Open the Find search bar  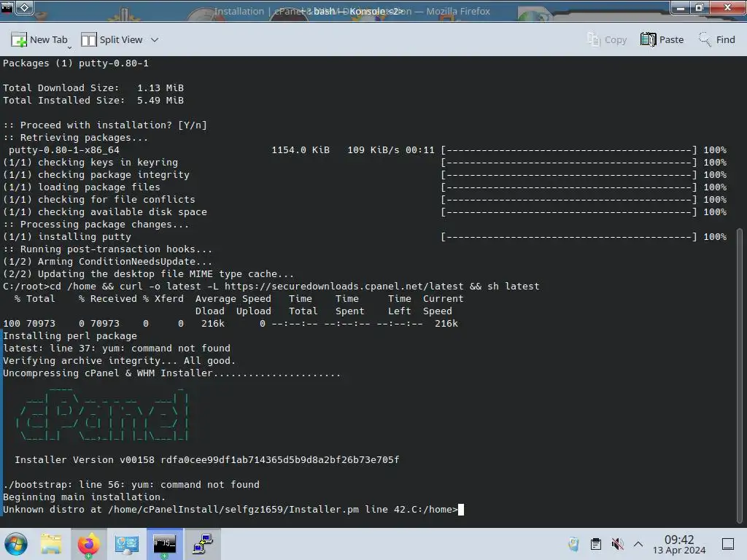(717, 40)
